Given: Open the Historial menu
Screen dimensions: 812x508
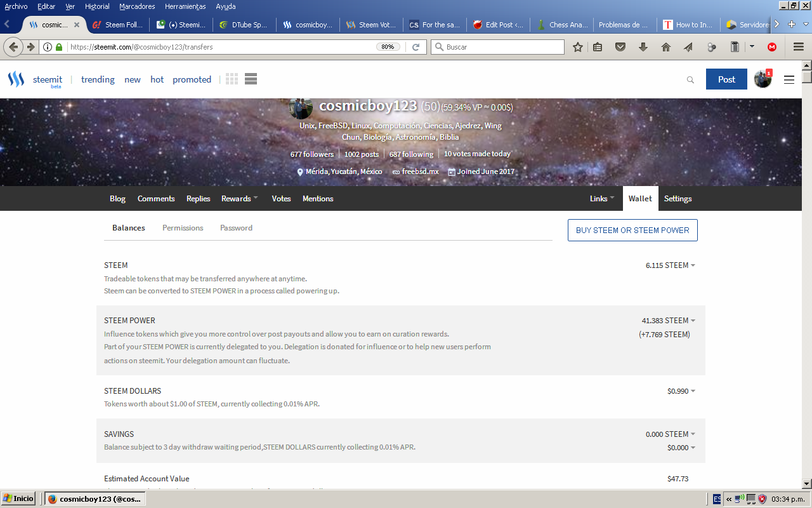Looking at the screenshot, I should pyautogui.click(x=97, y=6).
